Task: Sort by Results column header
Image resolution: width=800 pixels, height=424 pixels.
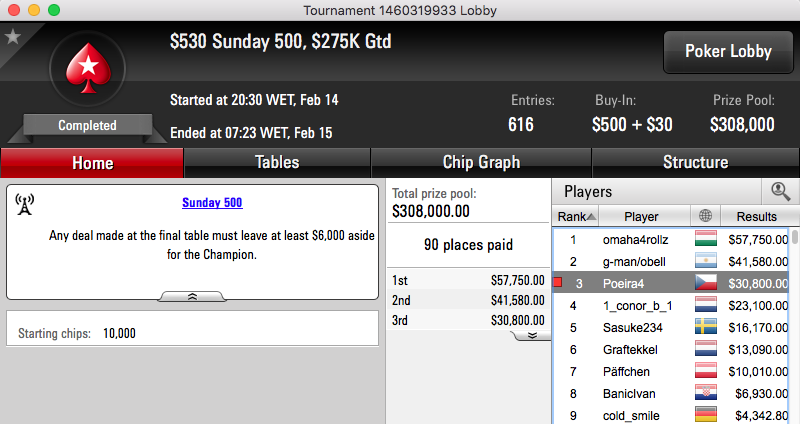Action: [757, 216]
